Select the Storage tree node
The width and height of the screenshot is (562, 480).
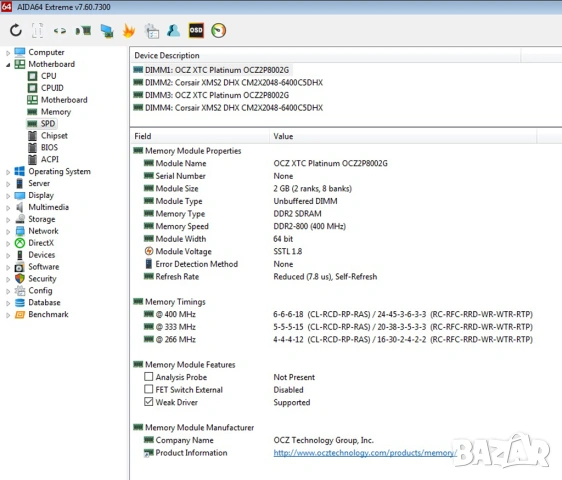[x=42, y=219]
